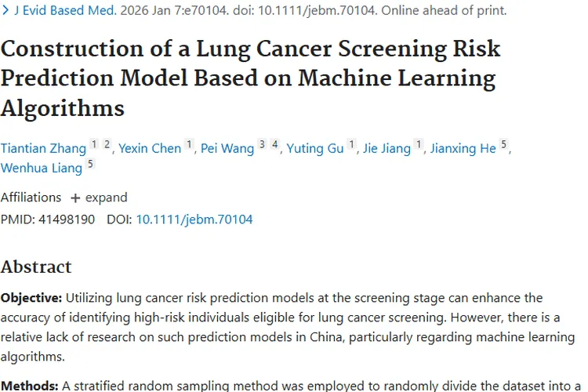Click affiliation superscript 1 after Yexin Chen
588x392 pixels.
[x=189, y=144]
